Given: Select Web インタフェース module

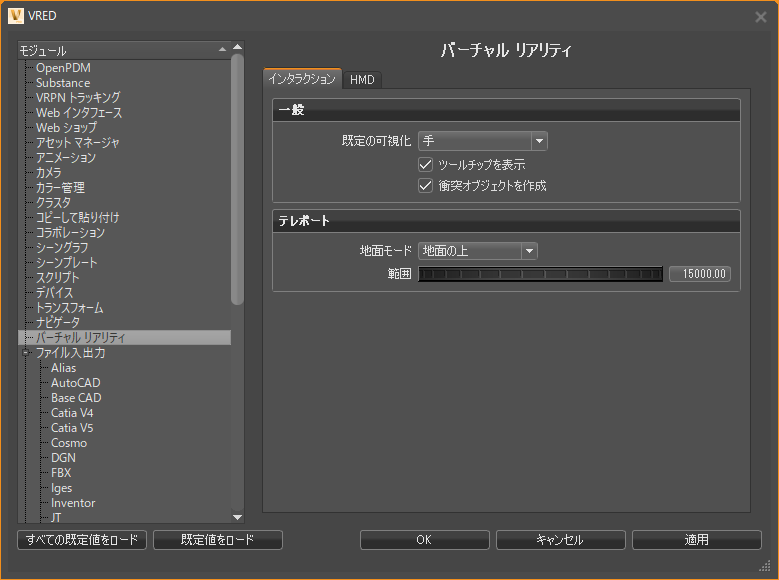Looking at the screenshot, I should [x=78, y=113].
